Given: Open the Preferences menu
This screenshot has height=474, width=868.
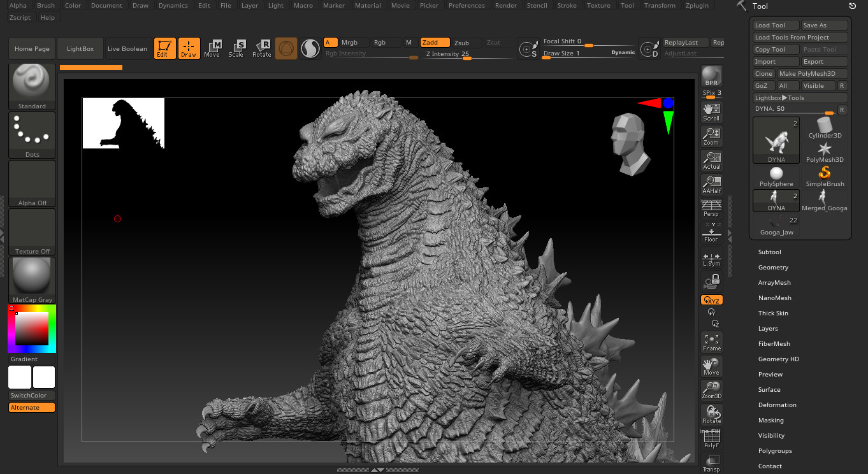Looking at the screenshot, I should point(467,5).
